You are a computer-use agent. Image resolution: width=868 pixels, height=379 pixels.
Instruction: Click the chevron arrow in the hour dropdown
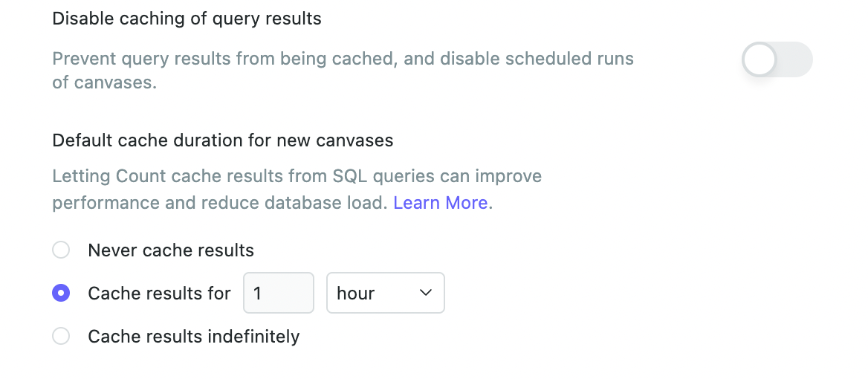pyautogui.click(x=426, y=294)
